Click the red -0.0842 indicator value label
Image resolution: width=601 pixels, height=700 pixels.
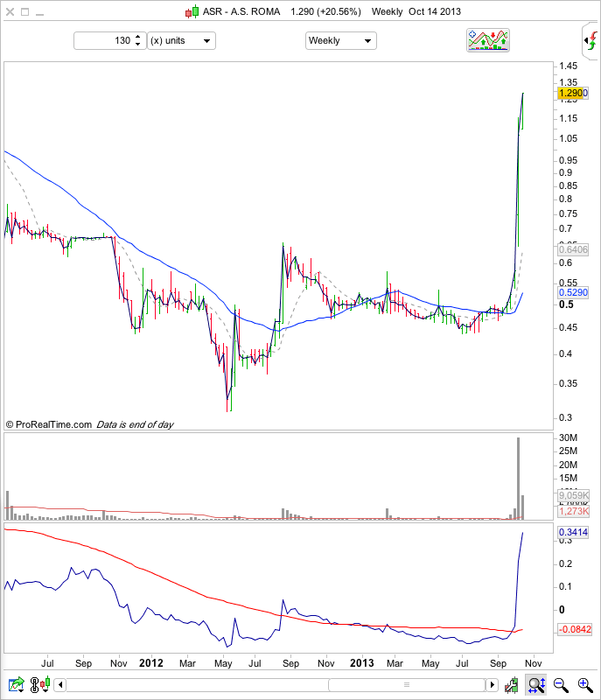tap(575, 629)
